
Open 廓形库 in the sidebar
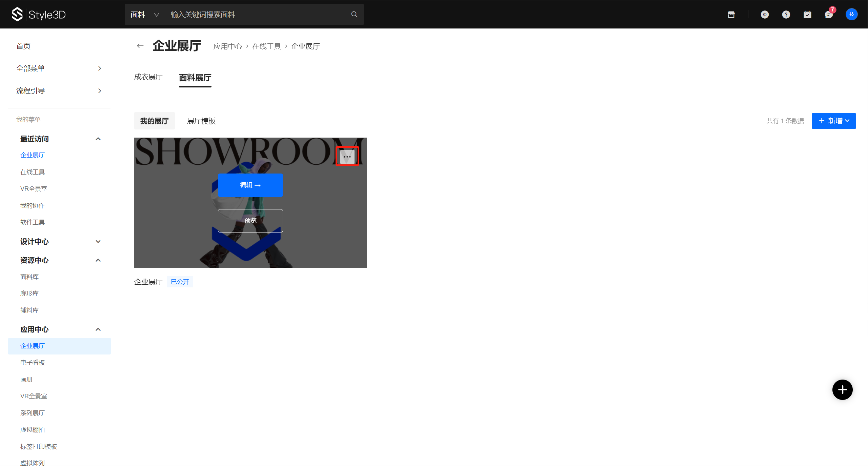(29, 293)
